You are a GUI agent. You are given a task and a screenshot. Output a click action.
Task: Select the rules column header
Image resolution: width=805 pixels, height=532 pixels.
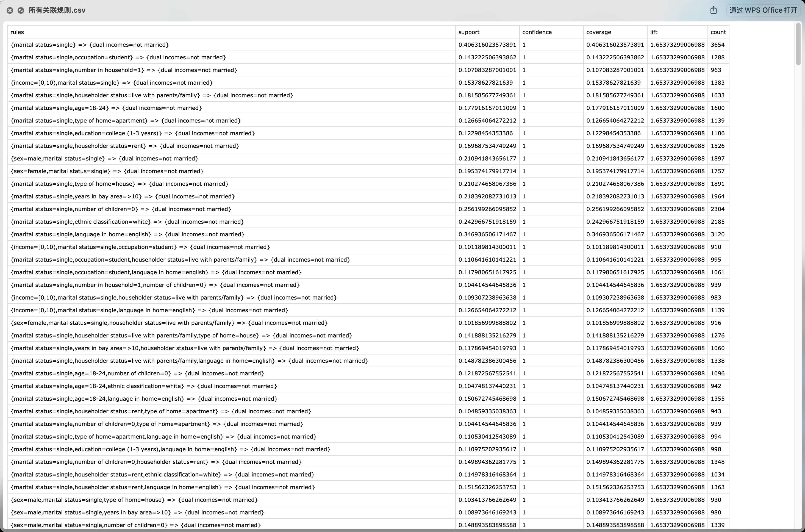click(x=17, y=32)
